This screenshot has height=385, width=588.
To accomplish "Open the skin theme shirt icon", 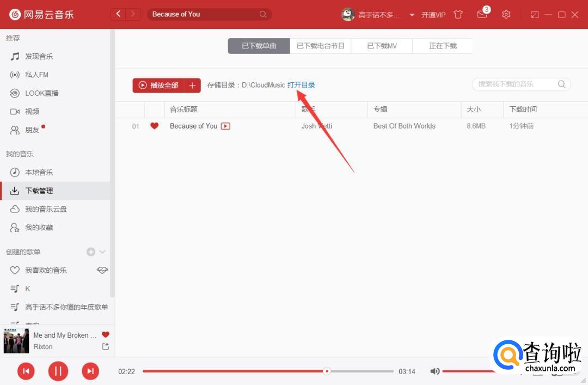I will (x=458, y=15).
